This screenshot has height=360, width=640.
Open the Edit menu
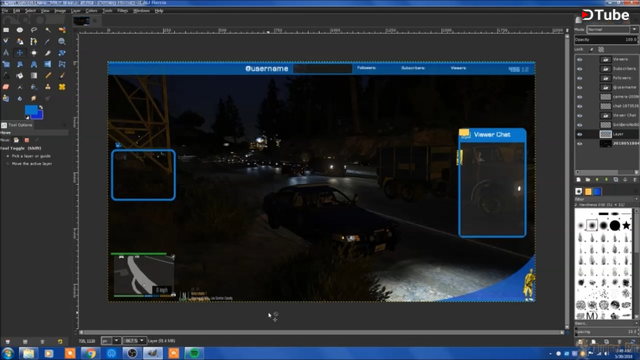tap(17, 11)
